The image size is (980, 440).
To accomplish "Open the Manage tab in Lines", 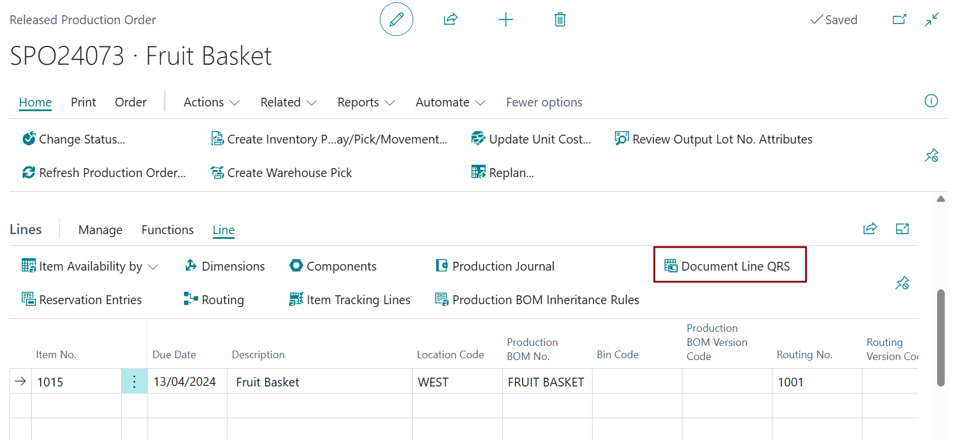I will click(101, 230).
